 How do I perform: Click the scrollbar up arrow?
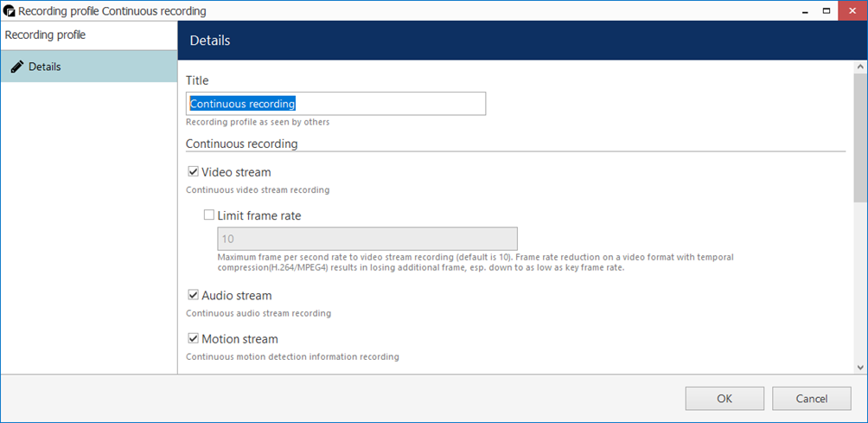point(860,67)
